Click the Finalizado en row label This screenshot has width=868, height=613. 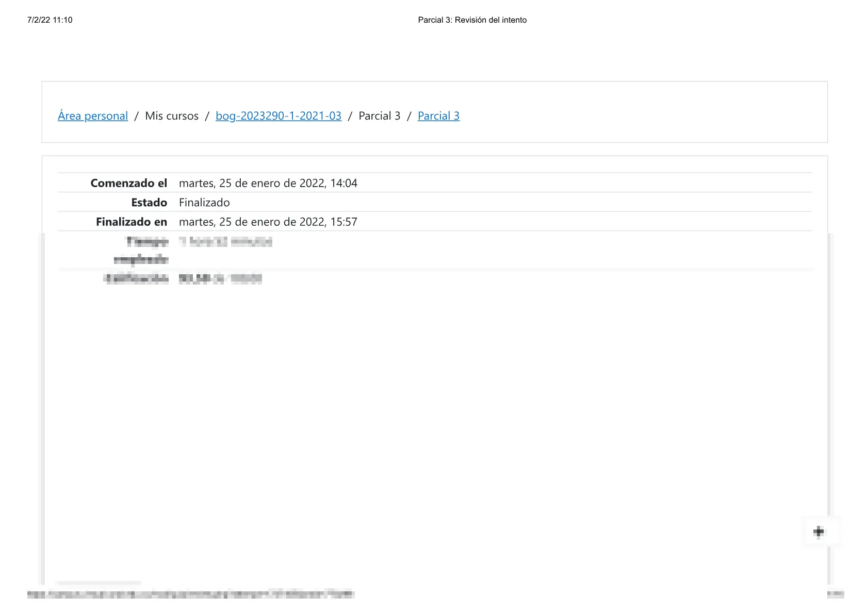[132, 222]
